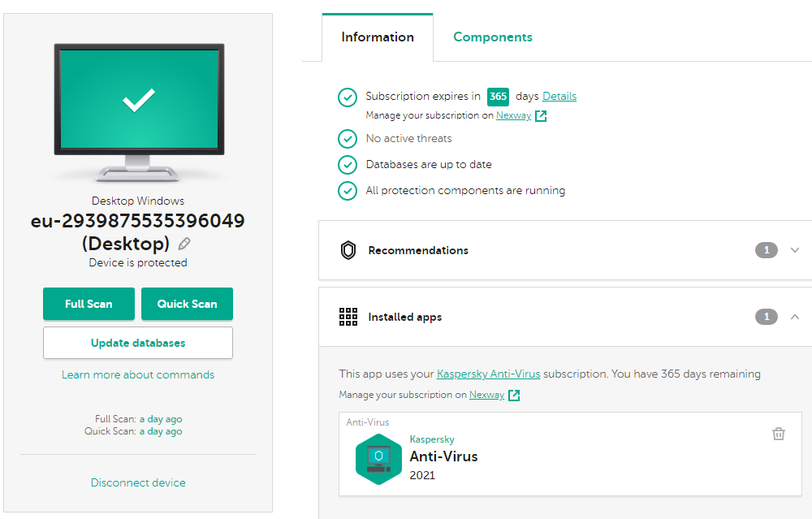Click the device name eu-2939875535396049
Viewport: 812px width, 519px height.
[138, 221]
